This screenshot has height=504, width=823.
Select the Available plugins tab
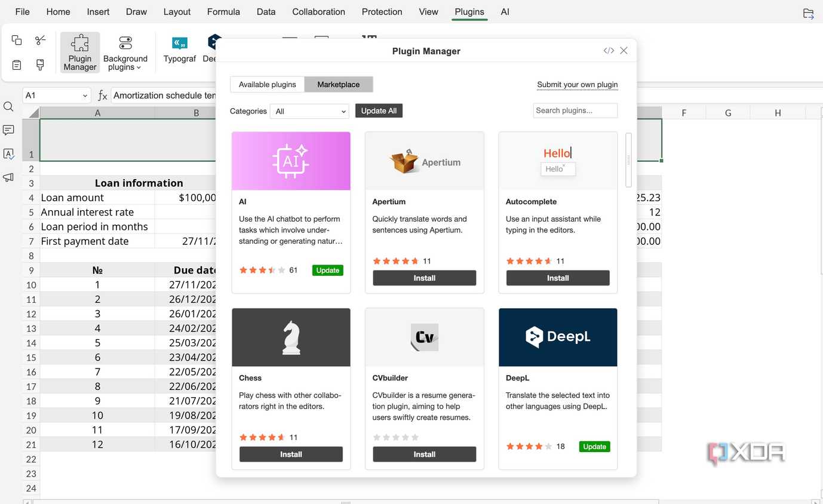[268, 84]
